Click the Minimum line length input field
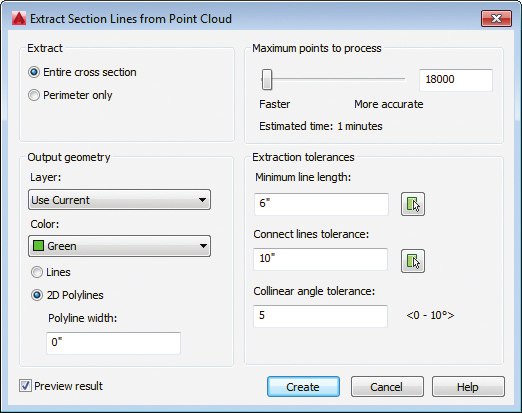Viewport: 522px width, 413px height. (x=321, y=204)
